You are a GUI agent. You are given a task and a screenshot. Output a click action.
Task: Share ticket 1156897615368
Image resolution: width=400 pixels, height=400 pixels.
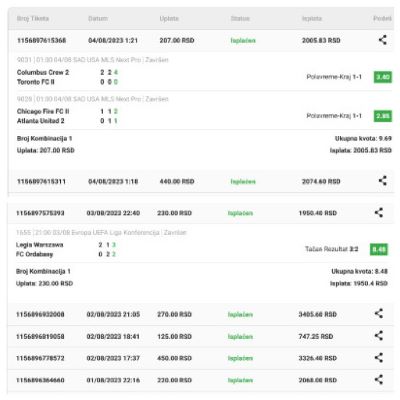[383, 40]
